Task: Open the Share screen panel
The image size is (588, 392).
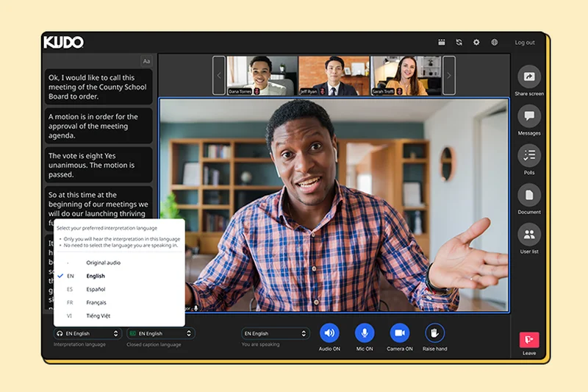Action: click(529, 77)
